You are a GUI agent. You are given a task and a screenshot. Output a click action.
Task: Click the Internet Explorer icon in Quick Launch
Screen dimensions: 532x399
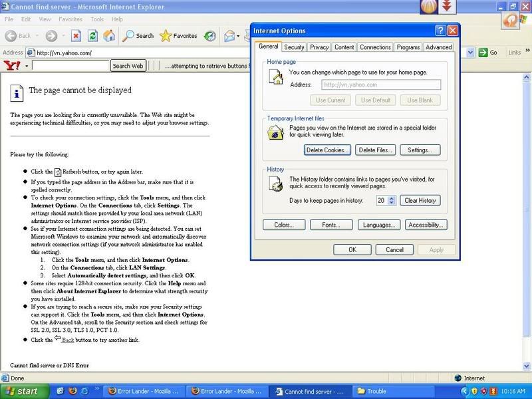pos(84,391)
